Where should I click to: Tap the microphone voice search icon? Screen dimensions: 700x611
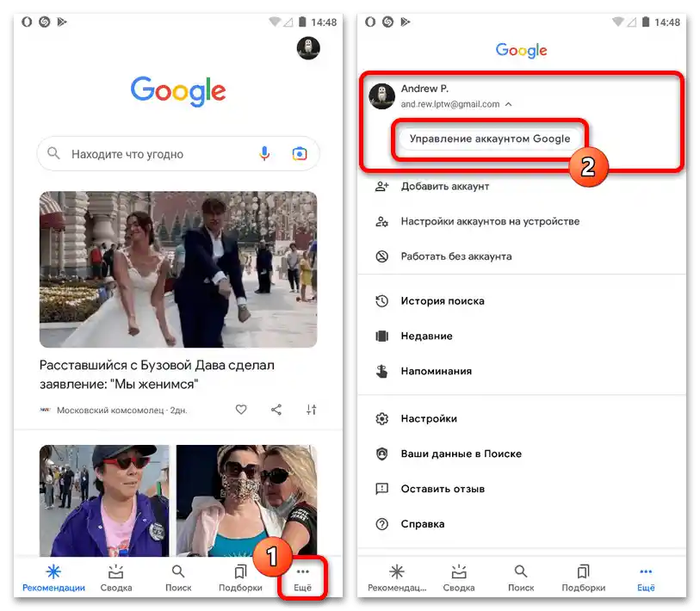[x=264, y=154]
